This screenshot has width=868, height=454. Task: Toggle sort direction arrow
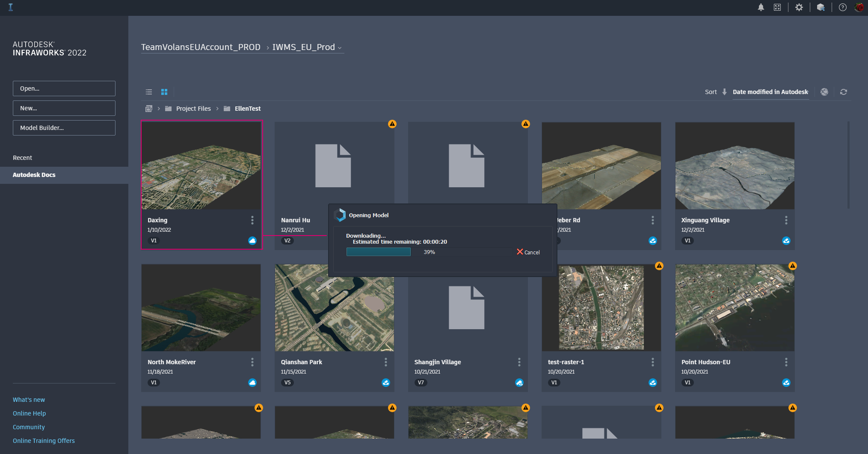click(724, 92)
